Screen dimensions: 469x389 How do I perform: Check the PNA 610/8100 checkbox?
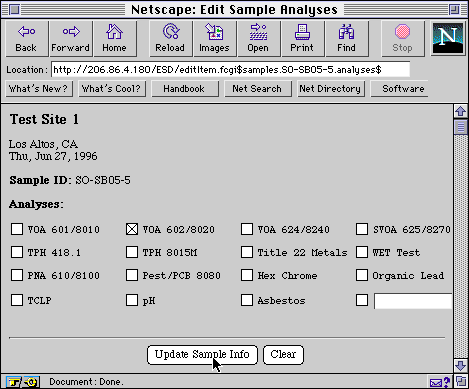17,275
